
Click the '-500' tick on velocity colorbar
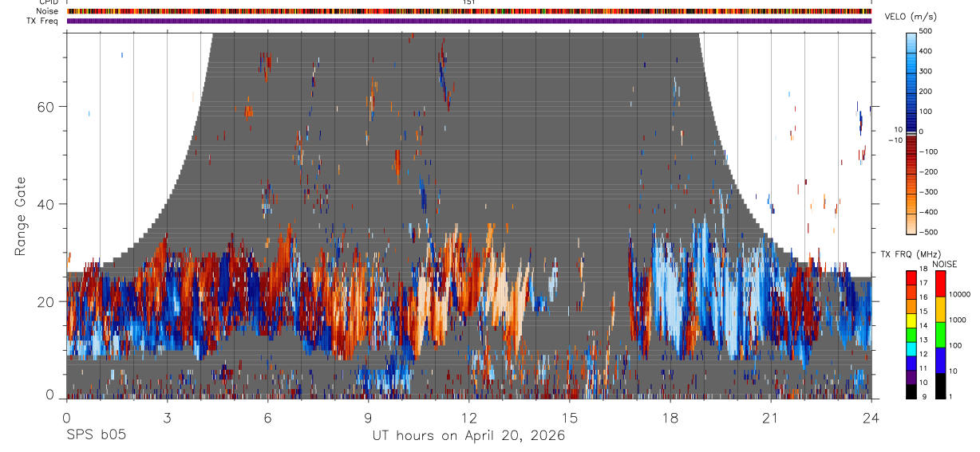(x=929, y=232)
